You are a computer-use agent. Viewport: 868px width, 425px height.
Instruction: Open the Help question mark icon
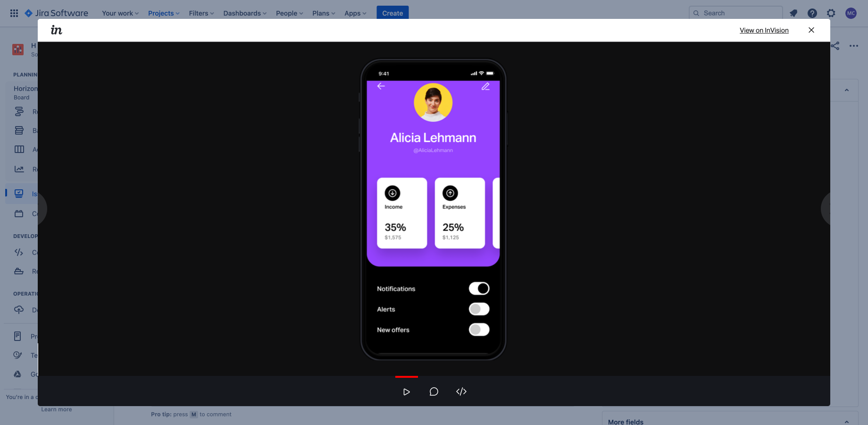(x=812, y=13)
